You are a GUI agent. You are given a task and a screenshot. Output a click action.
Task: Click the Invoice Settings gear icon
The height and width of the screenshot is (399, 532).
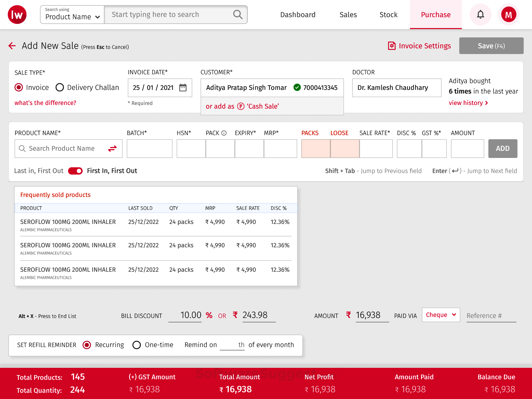[x=391, y=46]
